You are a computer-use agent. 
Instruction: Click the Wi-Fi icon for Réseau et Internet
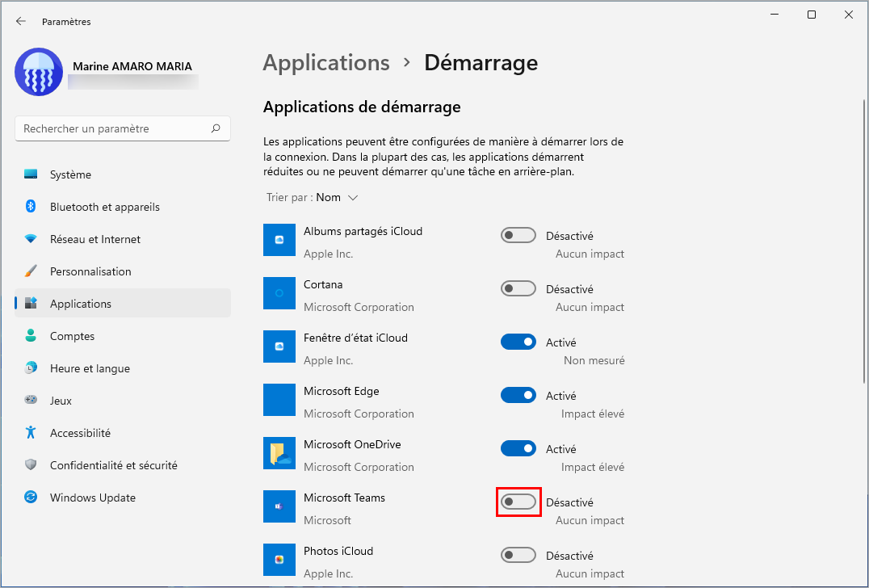click(x=31, y=239)
